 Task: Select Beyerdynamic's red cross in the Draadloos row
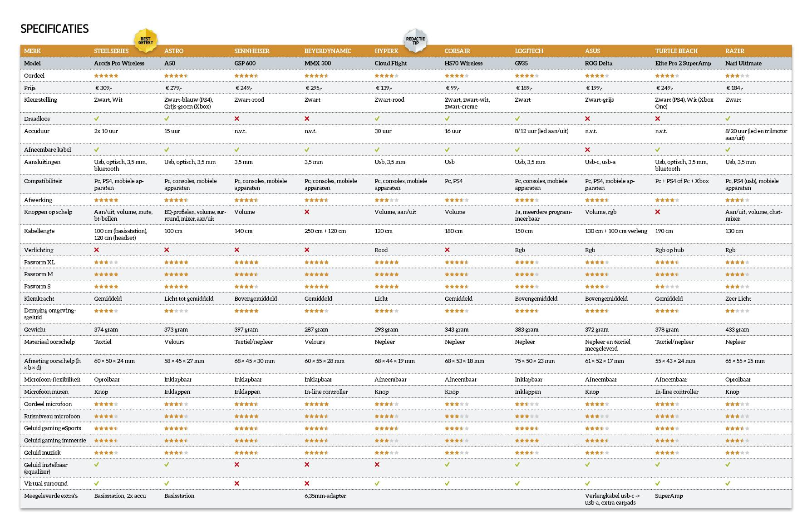coord(307,119)
